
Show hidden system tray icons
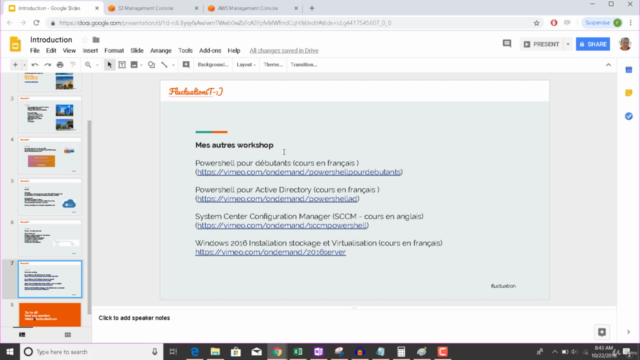point(554,351)
